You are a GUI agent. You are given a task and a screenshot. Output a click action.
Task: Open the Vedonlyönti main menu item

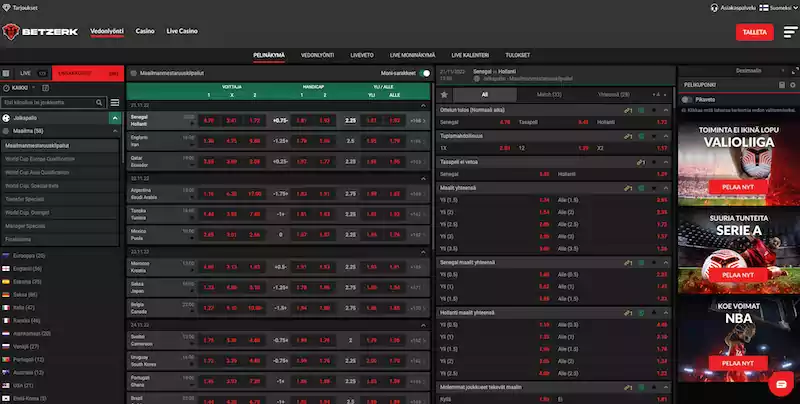107,31
